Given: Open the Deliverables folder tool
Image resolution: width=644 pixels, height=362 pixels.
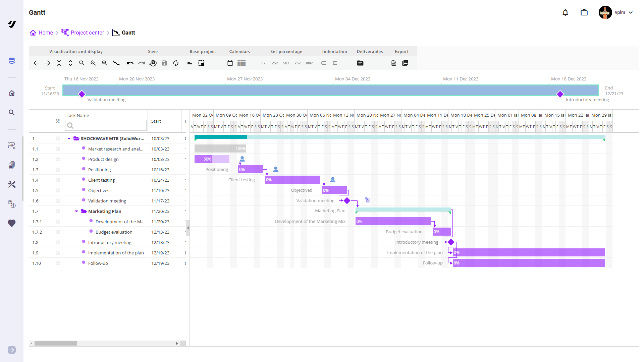Looking at the screenshot, I should coord(360,63).
